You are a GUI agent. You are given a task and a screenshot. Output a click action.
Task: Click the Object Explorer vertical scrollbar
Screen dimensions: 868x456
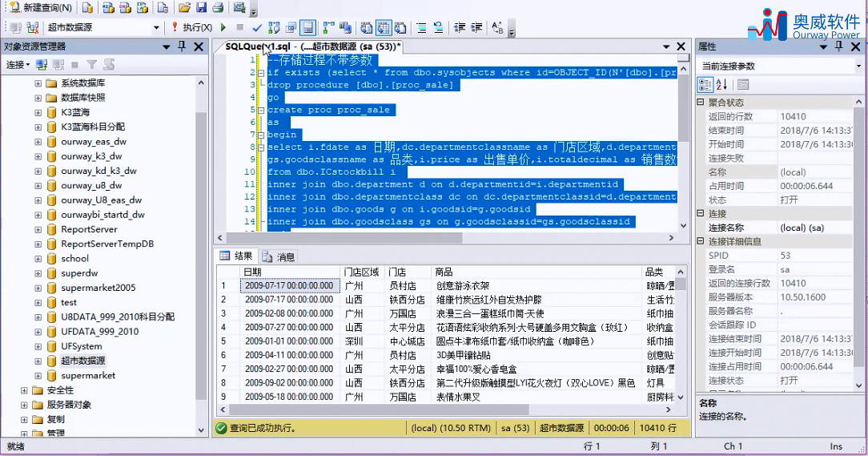point(201,255)
